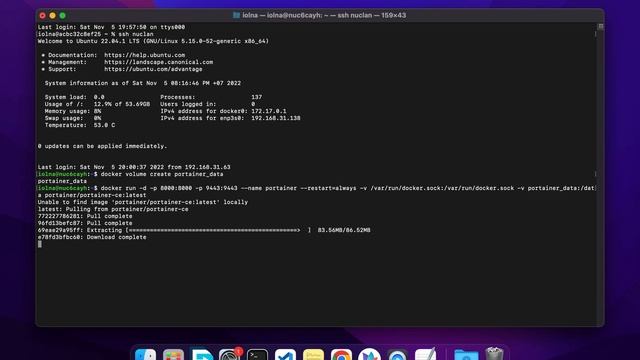The height and width of the screenshot is (360, 640).
Task: Open Launchpad in the Dock
Action: (173, 355)
